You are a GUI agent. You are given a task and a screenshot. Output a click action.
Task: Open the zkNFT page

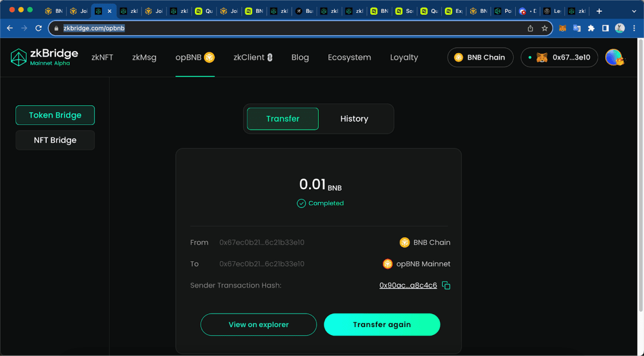(x=102, y=57)
